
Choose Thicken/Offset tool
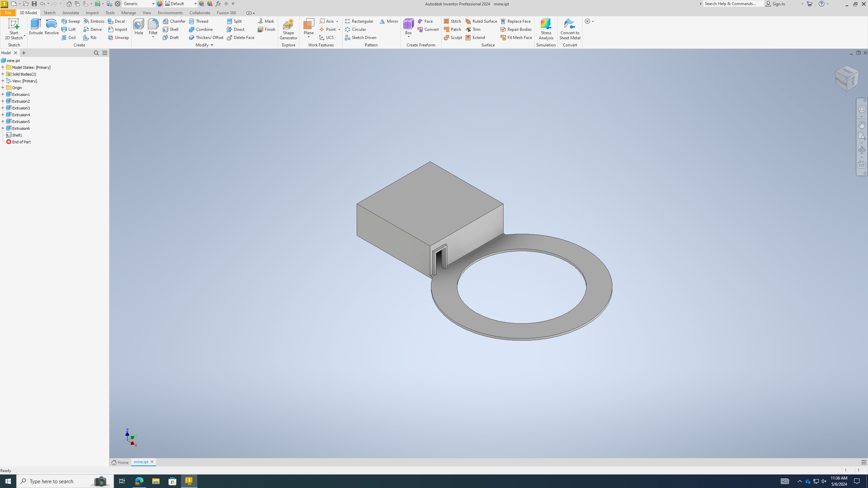(206, 37)
